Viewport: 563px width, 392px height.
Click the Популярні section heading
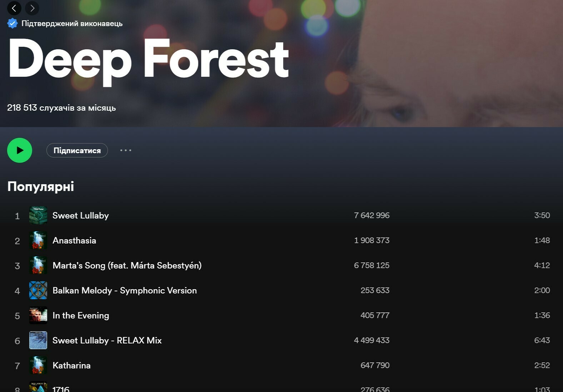tap(41, 187)
